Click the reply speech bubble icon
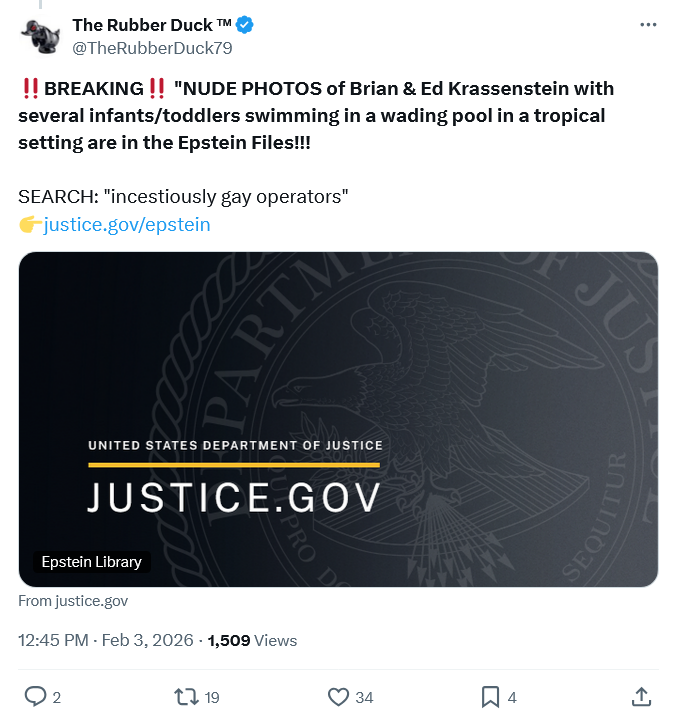The width and height of the screenshot is (676, 723). pyautogui.click(x=34, y=696)
